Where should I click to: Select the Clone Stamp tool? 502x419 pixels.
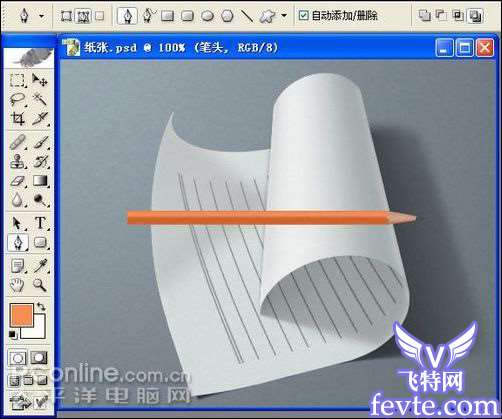(x=17, y=162)
